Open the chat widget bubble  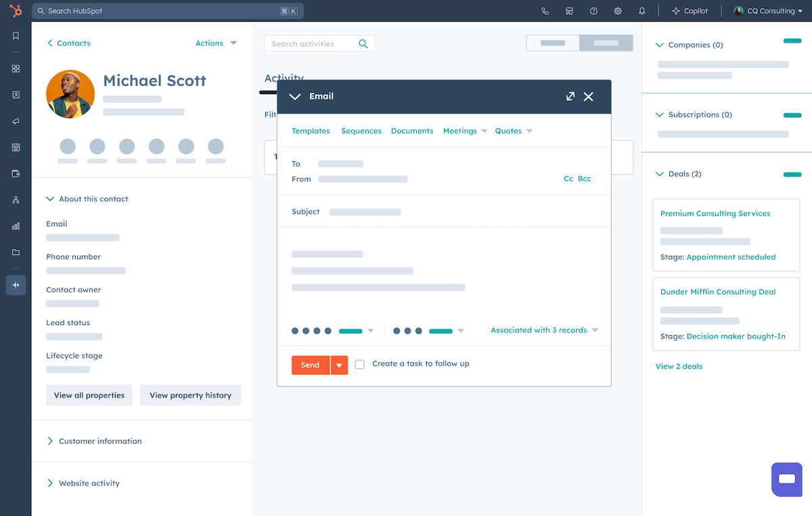(786, 479)
